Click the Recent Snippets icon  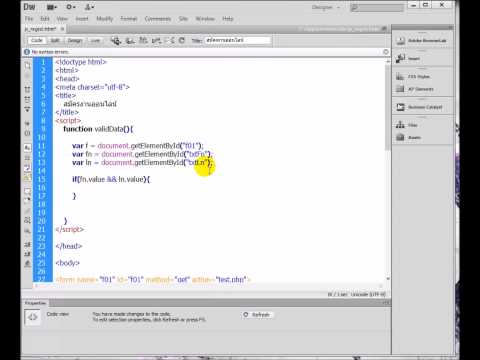(x=27, y=220)
